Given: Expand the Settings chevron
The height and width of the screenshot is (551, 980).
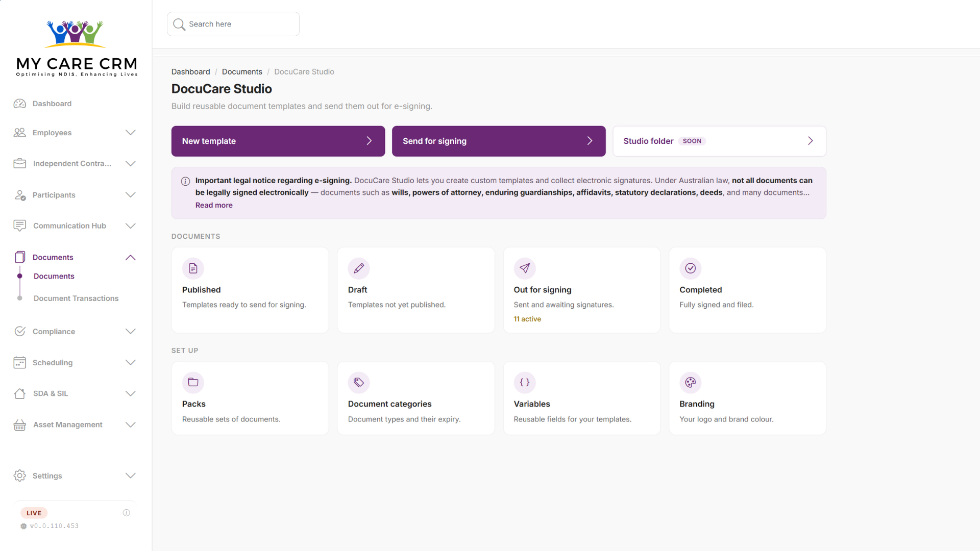Looking at the screenshot, I should pos(131,475).
